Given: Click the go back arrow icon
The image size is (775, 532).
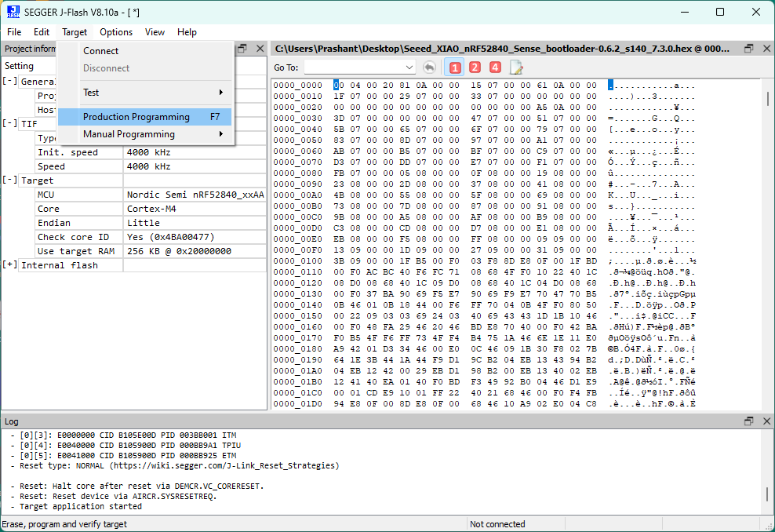Looking at the screenshot, I should tap(430, 67).
